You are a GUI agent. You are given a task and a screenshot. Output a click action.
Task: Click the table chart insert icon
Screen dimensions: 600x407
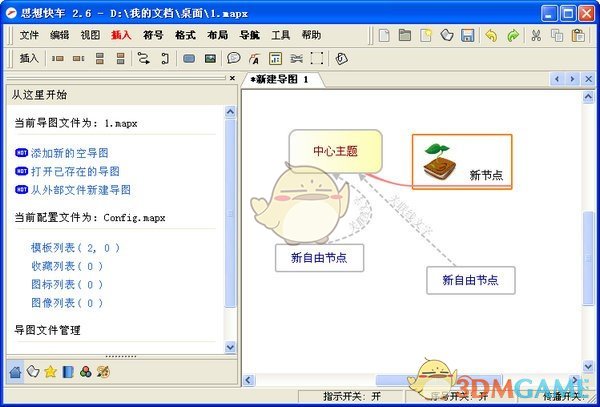point(276,59)
